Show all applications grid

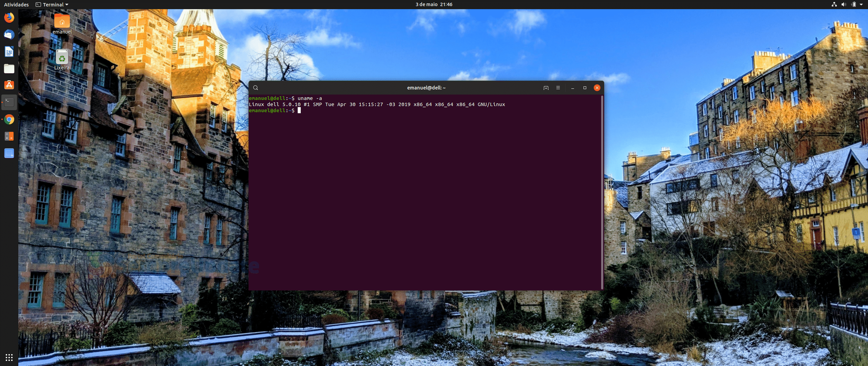coord(9,357)
